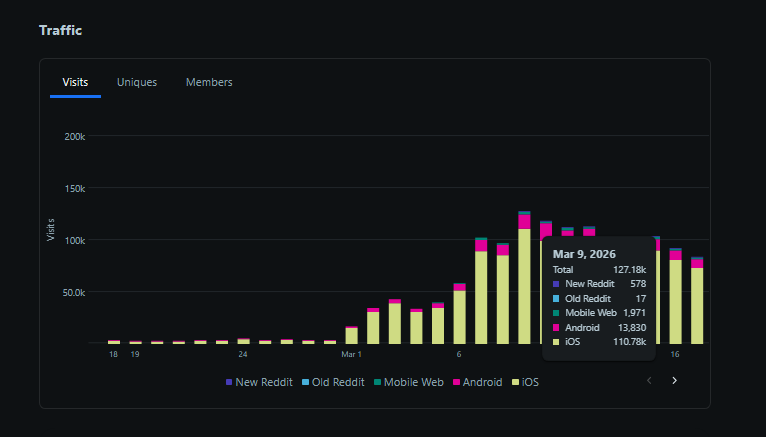This screenshot has height=437, width=766.
Task: Select the bar above the 16 label
Action: tap(676, 300)
